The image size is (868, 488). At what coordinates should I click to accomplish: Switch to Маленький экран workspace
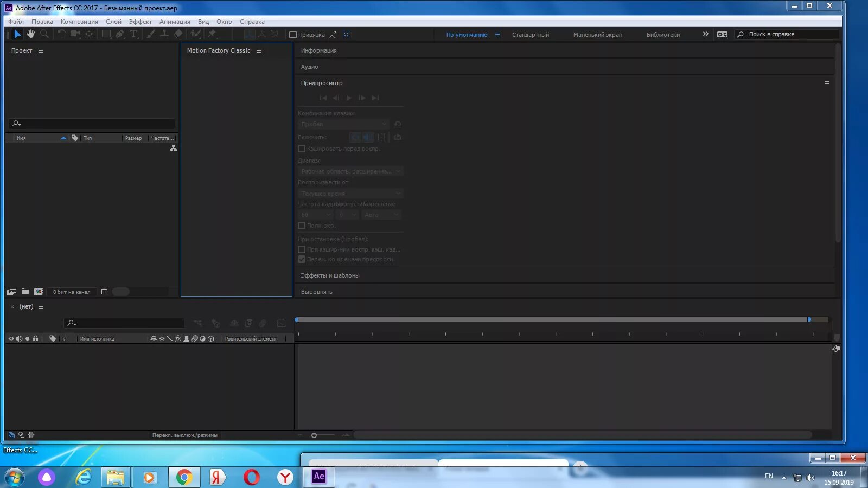coord(598,35)
